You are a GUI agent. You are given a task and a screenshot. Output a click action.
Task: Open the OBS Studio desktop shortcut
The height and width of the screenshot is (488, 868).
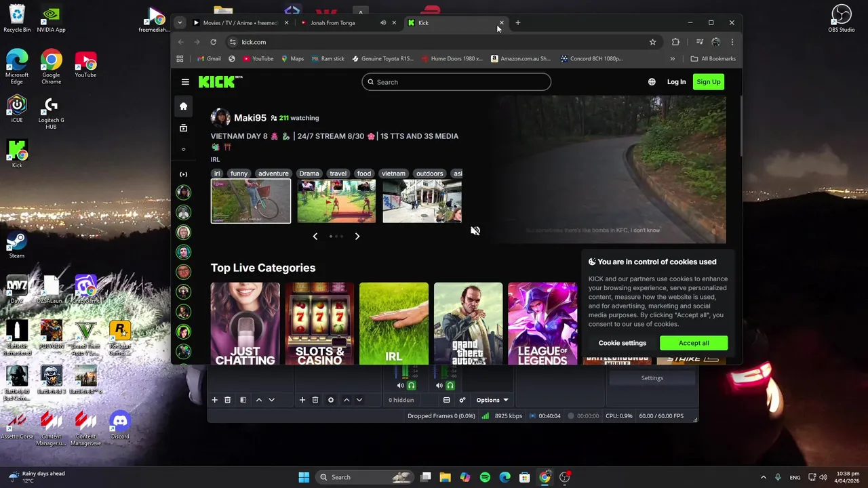click(842, 18)
